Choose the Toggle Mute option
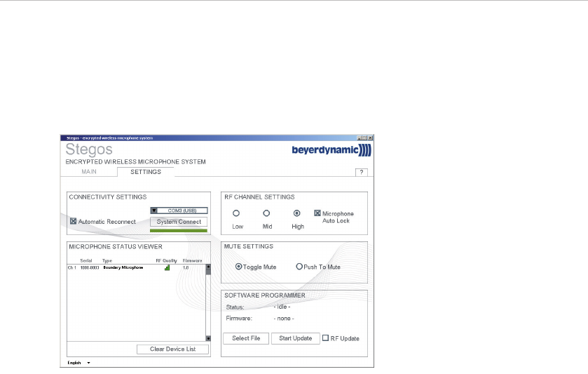Viewport: 588px width, 374px height. [x=238, y=266]
